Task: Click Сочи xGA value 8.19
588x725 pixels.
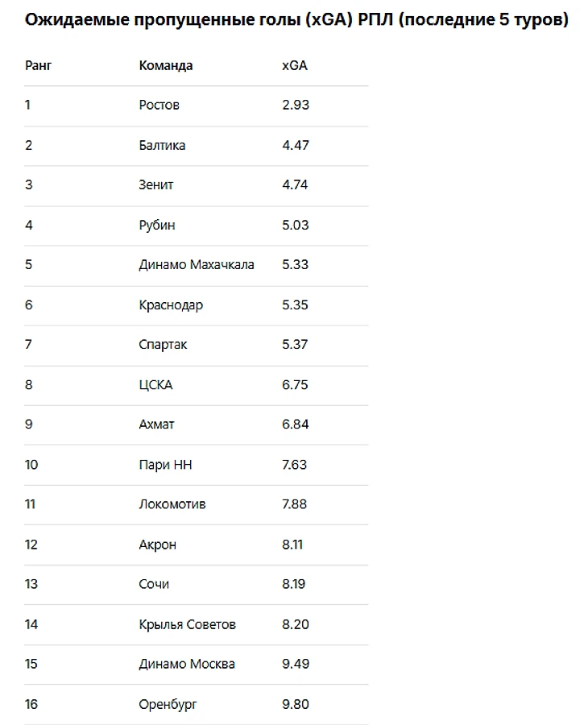Action: pyautogui.click(x=294, y=584)
